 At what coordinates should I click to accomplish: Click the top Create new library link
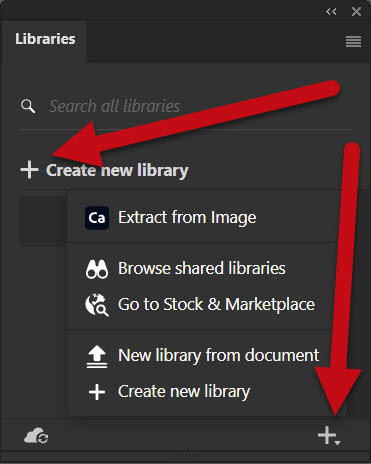[x=117, y=170]
